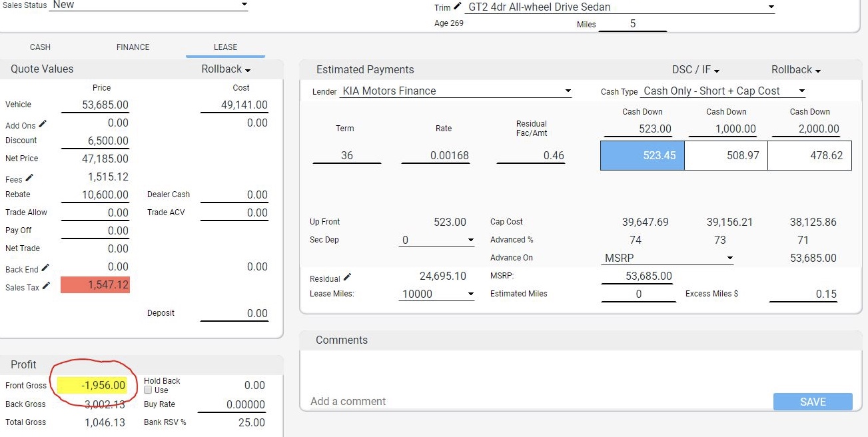Open Back End editor pencil icon
This screenshot has height=437, width=868.
[x=45, y=268]
